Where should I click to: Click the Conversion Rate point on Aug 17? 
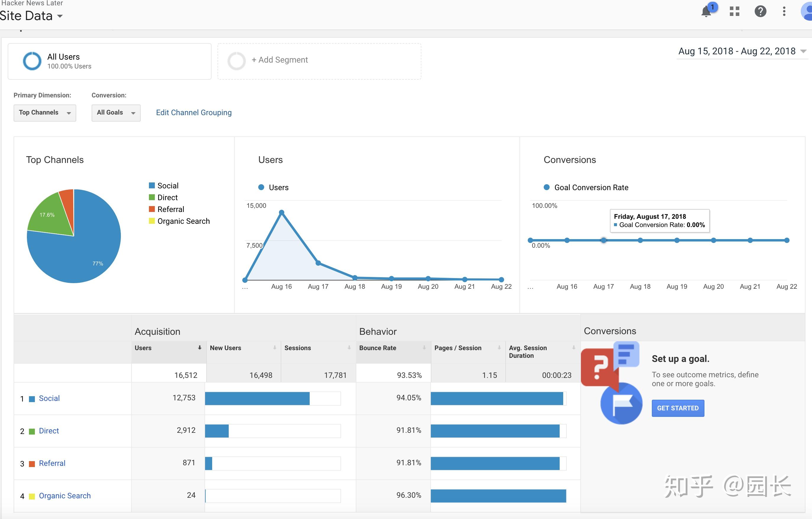tap(604, 240)
